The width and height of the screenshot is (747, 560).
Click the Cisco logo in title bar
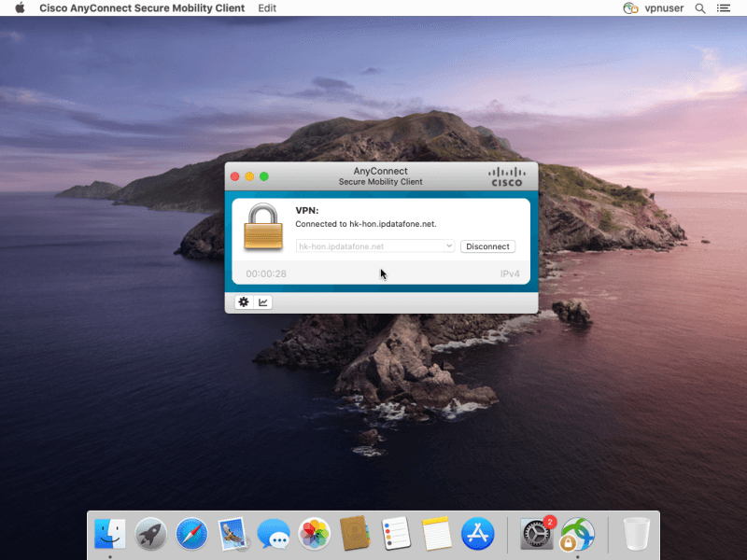[x=507, y=176]
